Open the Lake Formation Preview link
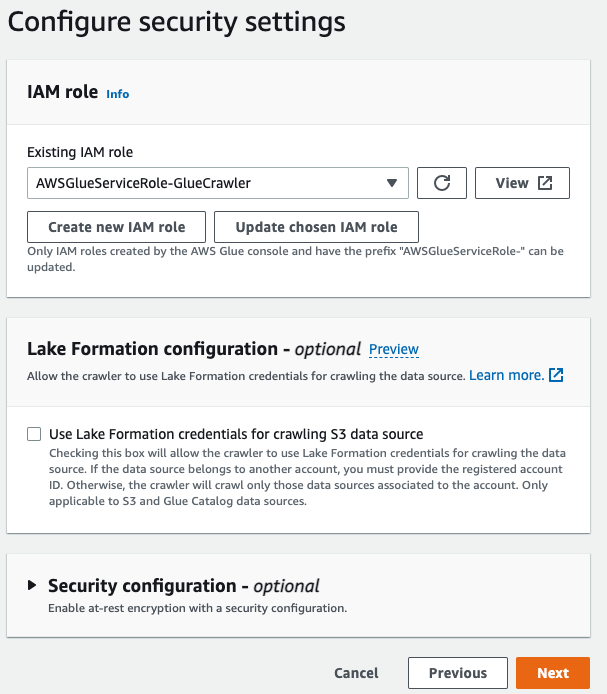 coord(394,349)
